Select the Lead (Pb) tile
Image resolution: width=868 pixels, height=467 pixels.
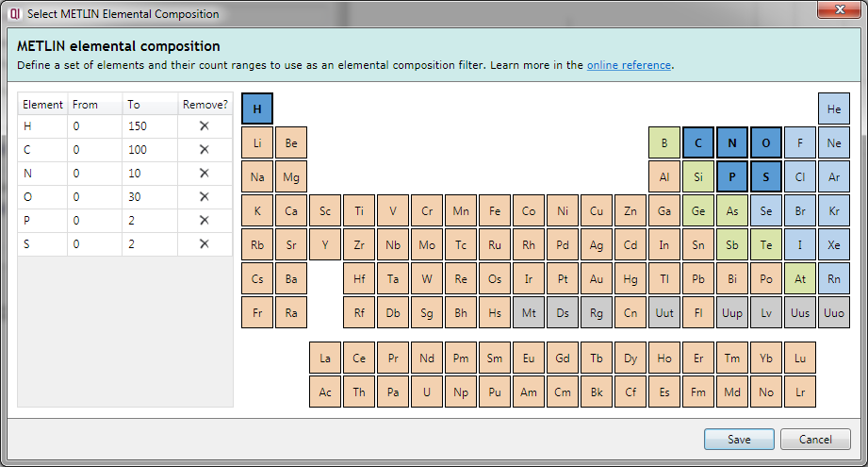[x=698, y=278]
